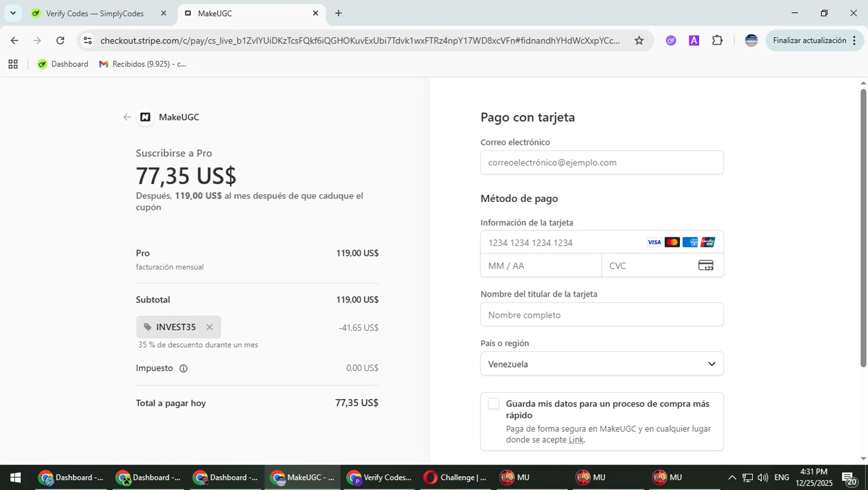868x490 pixels.
Task: Open the Extensions puzzle icon
Action: [x=718, y=40]
